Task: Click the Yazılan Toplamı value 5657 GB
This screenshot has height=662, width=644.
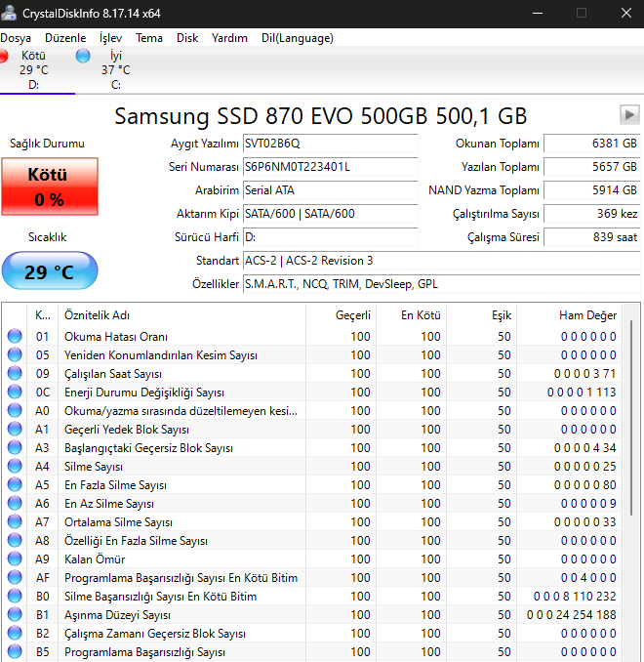Action: [592, 167]
